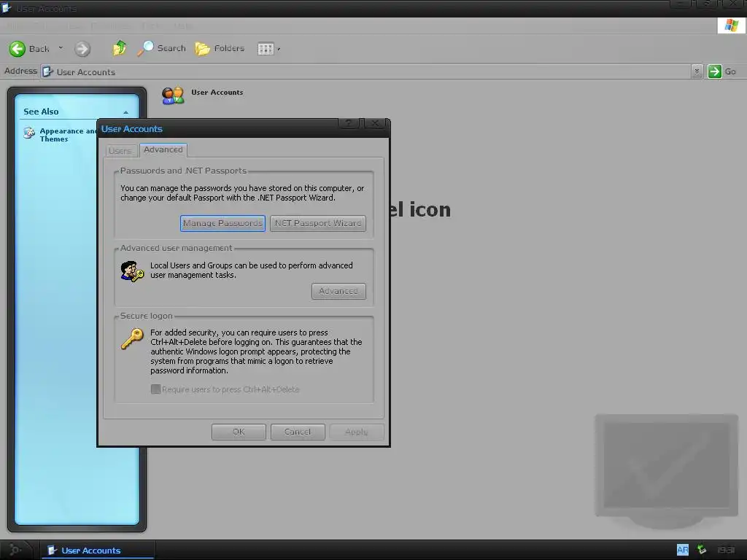Toggle the Folders pane button
This screenshot has width=747, height=560.
tap(220, 48)
